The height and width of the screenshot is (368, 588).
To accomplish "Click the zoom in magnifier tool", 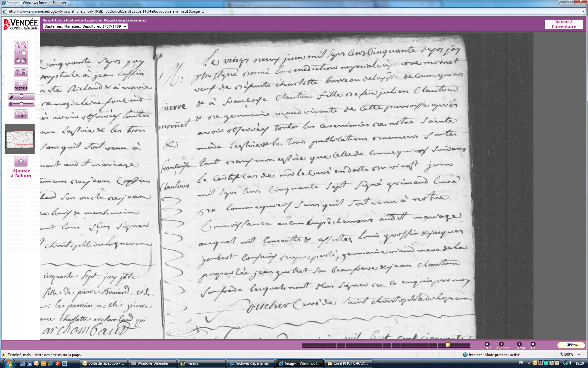I will [17, 45].
